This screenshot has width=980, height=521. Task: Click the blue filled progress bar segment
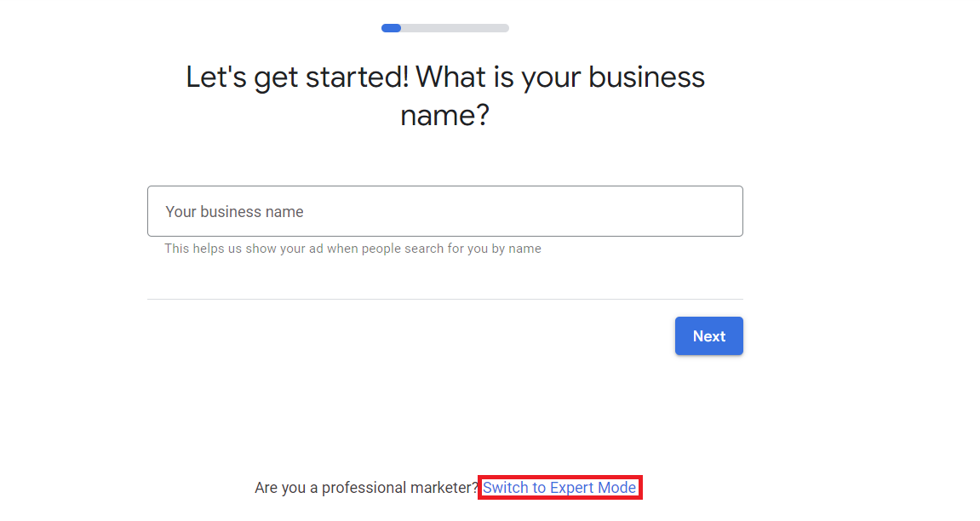coord(391,28)
